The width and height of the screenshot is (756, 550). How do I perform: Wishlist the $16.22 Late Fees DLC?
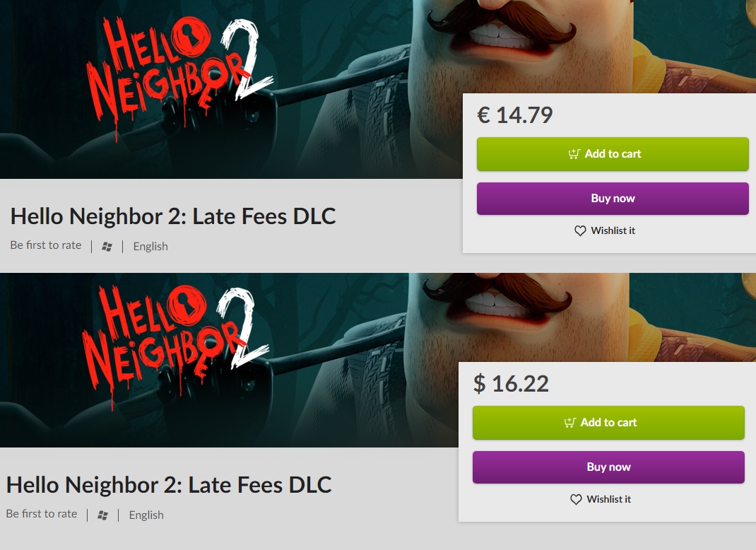[x=601, y=499]
